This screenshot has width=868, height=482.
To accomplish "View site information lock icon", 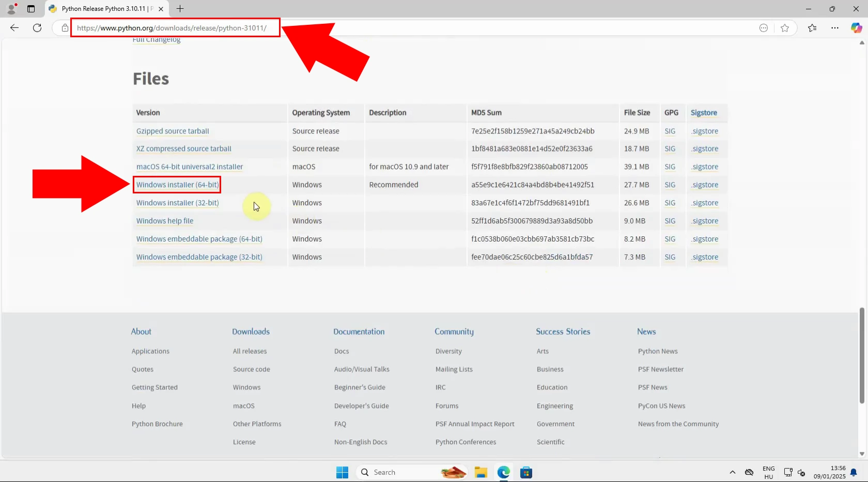I will pos(65,28).
